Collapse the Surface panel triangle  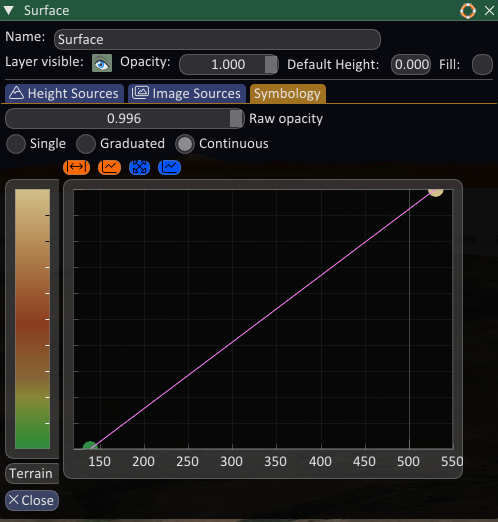(x=9, y=11)
